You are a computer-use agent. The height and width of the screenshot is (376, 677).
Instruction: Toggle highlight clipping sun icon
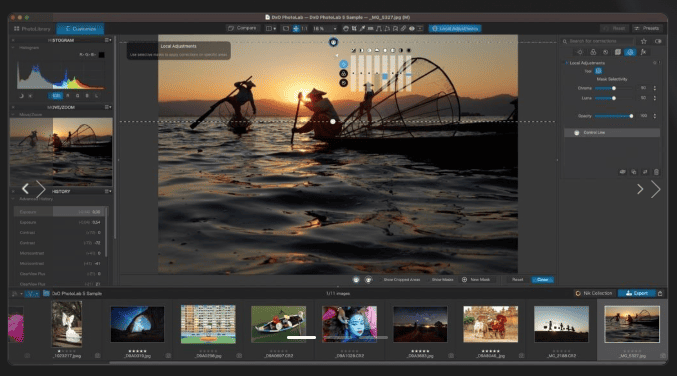[30, 96]
